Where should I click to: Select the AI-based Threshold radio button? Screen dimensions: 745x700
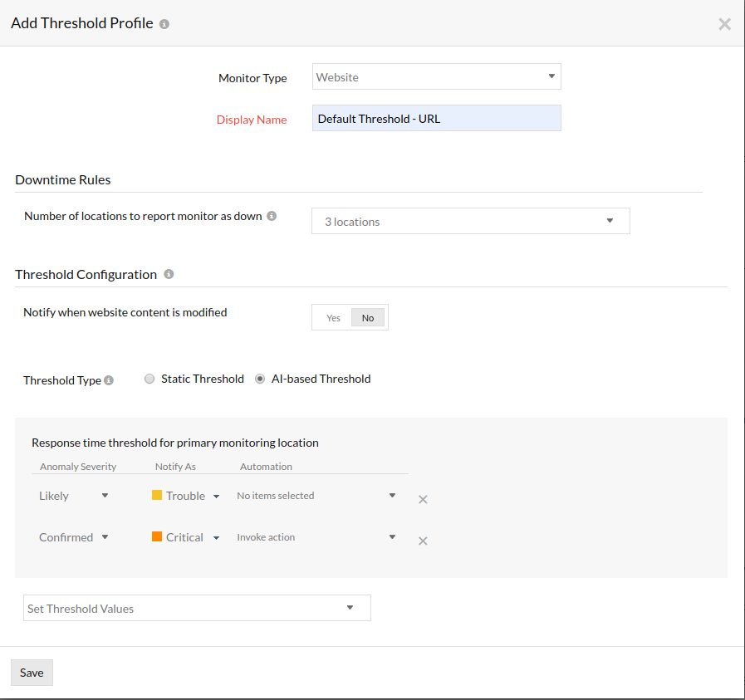pos(260,379)
